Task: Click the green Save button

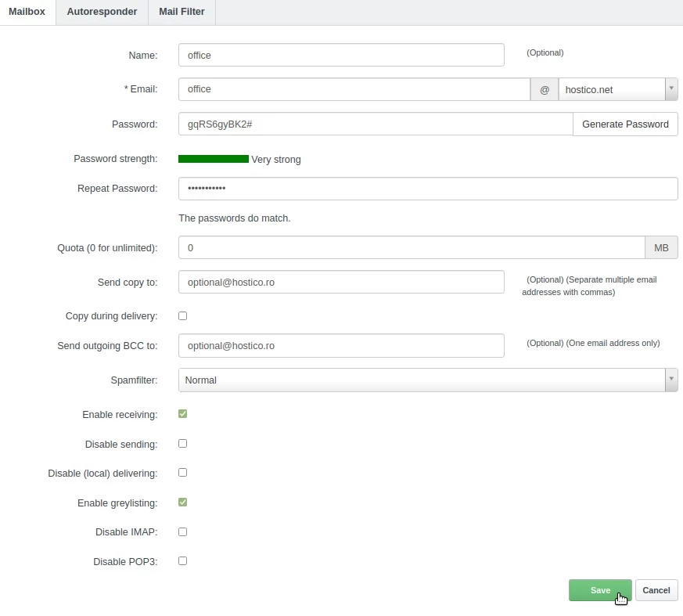Action: tap(600, 590)
